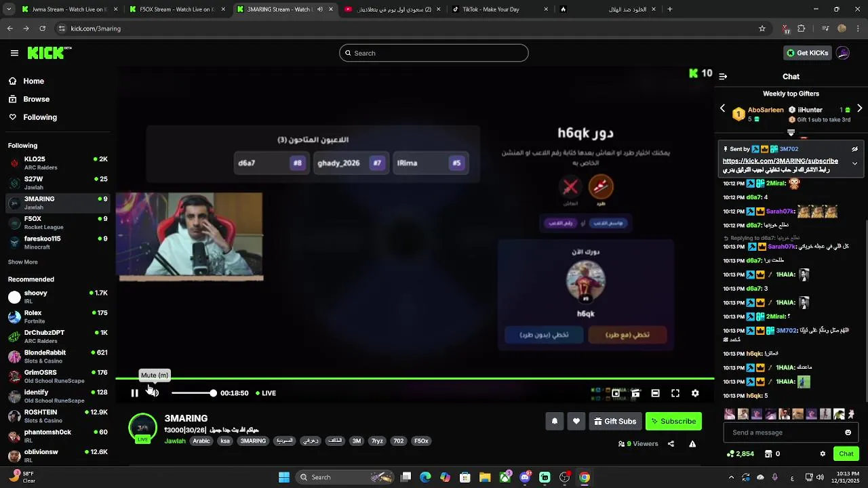Select the Arabic tag
This screenshot has height=488, width=868.
pos(201,441)
